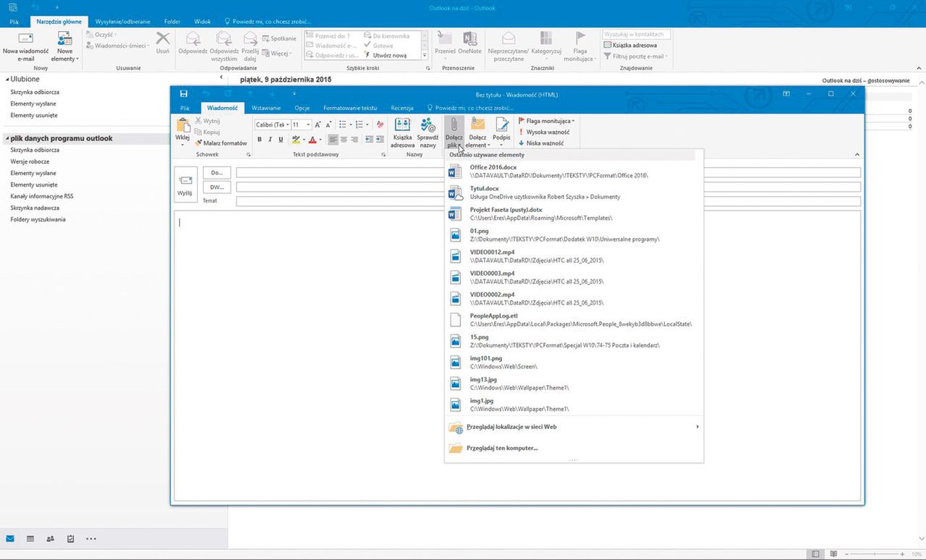Attach PeopleAppLog.etl from recent items
926x560 pixels.
coord(573,320)
